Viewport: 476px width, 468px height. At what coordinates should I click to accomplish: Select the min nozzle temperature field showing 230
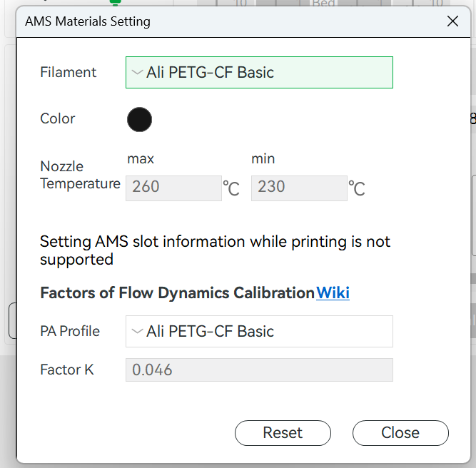(299, 188)
